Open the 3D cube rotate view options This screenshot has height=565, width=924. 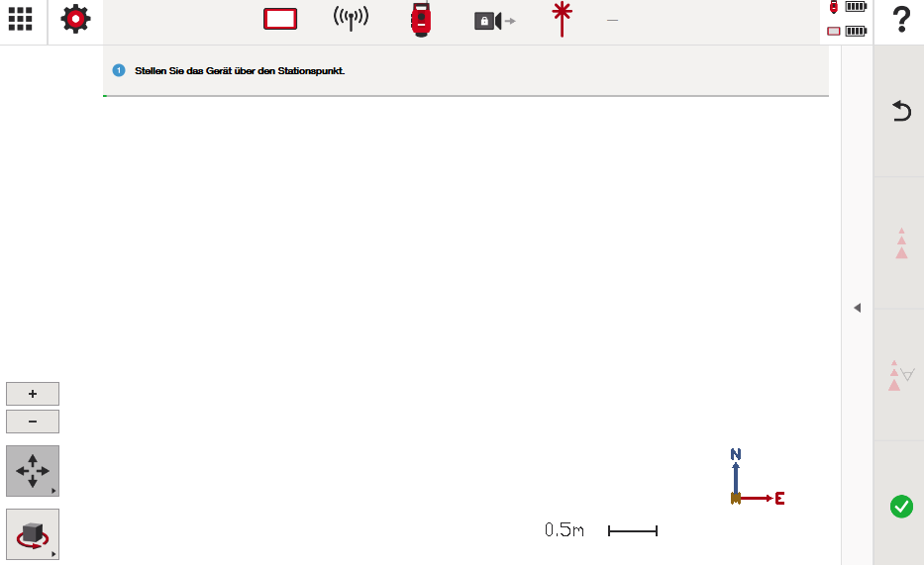coord(33,534)
